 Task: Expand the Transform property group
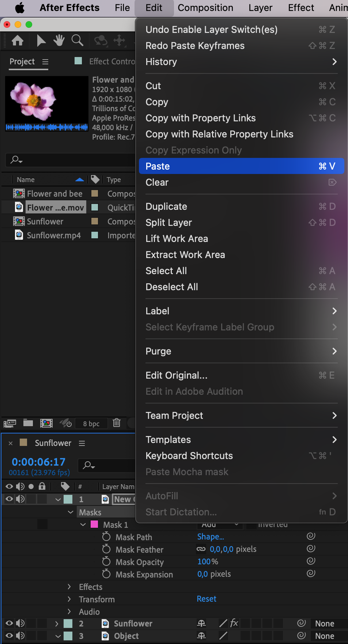(x=69, y=599)
